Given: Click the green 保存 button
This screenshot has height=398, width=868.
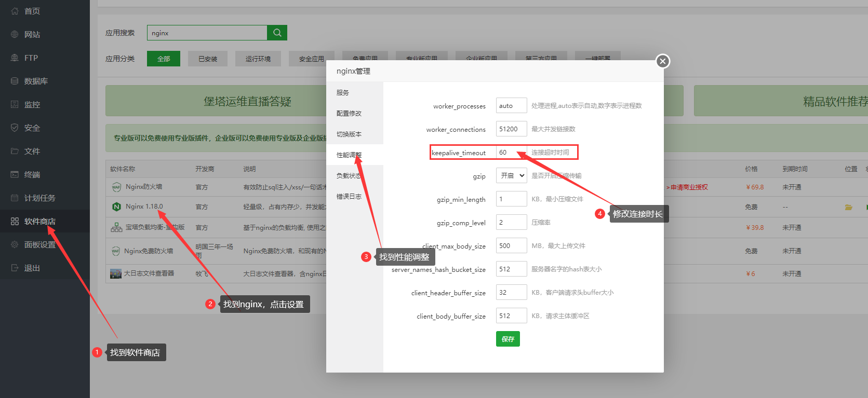Looking at the screenshot, I should pos(508,339).
